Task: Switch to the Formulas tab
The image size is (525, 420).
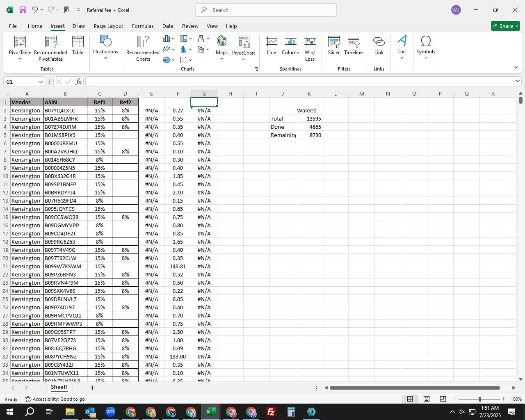Action: pyautogui.click(x=143, y=26)
